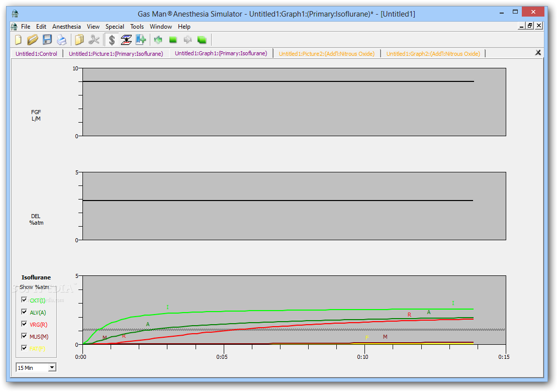558x392 pixels.
Task: Maximize the main application window
Action: (515, 12)
